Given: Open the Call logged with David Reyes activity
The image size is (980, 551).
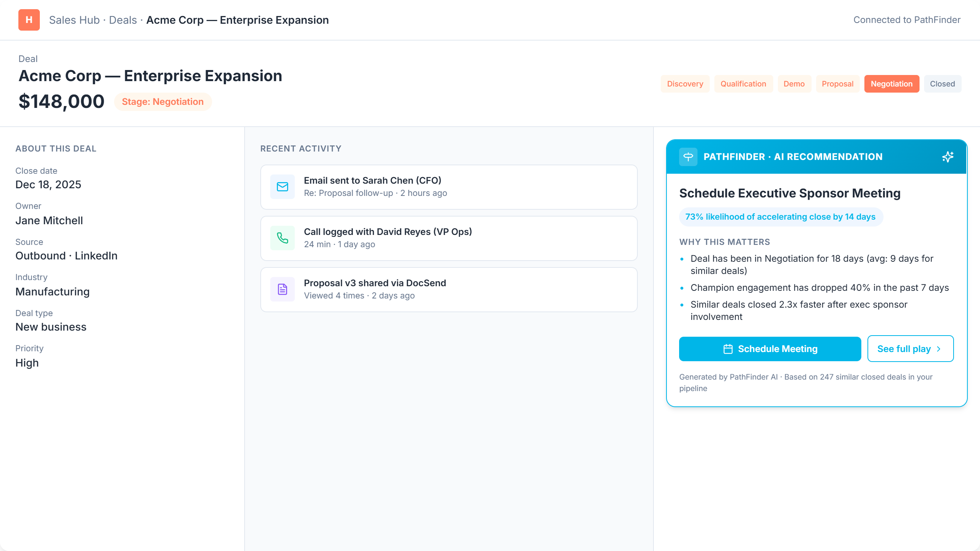Looking at the screenshot, I should click(449, 238).
